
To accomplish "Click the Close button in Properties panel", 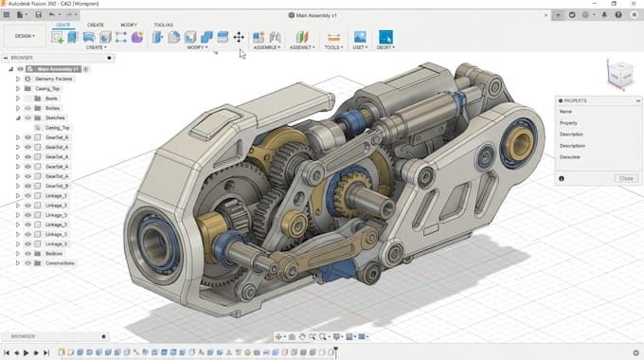I will pos(626,178).
